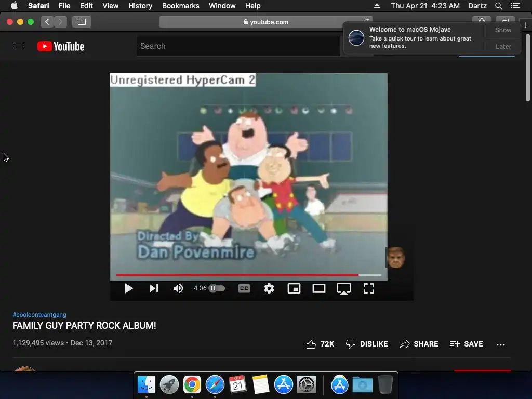Viewport: 532px width, 399px height.
Task: Go to YouTube home via logo
Action: click(61, 46)
